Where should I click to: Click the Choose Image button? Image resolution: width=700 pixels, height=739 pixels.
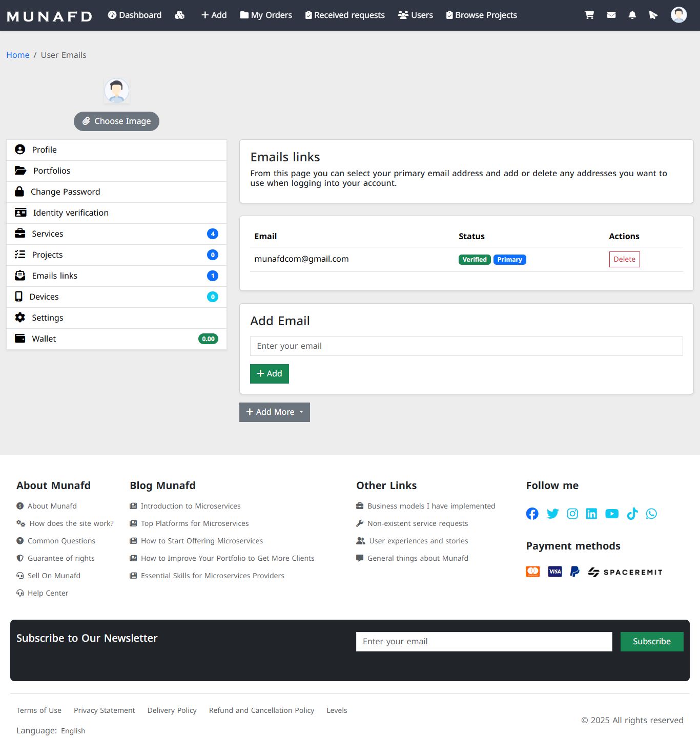116,121
